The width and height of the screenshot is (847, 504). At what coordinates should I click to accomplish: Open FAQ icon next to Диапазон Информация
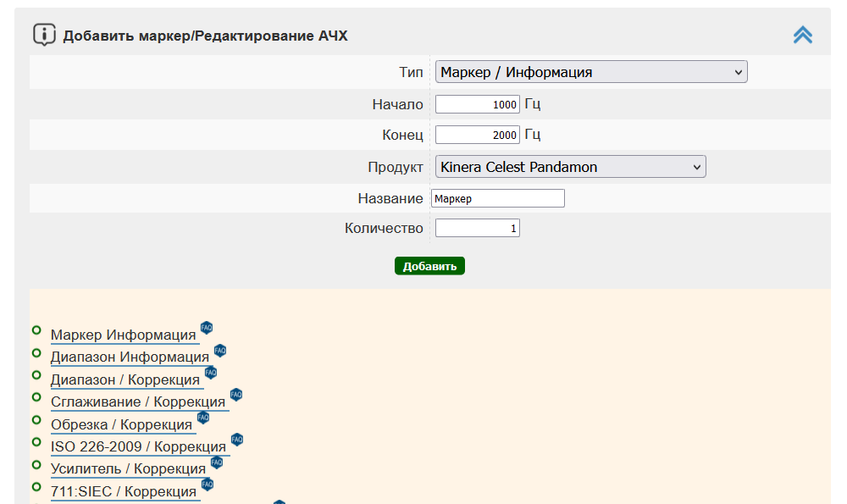point(220,350)
